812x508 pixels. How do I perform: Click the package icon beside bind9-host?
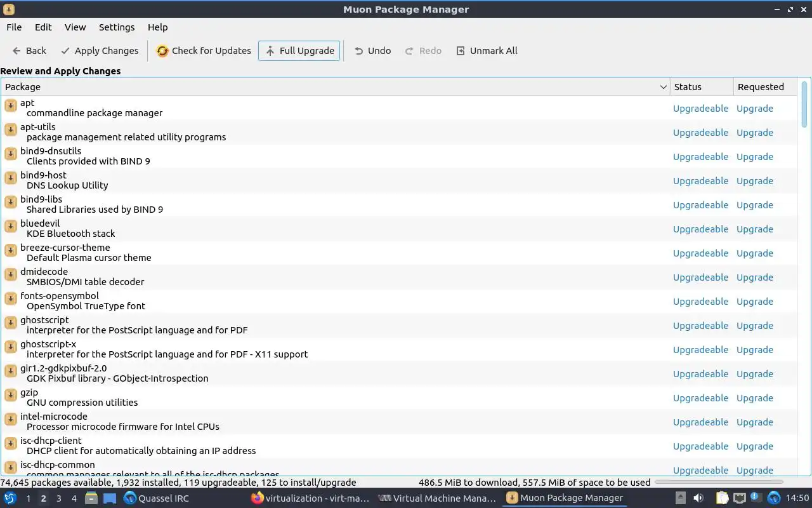pos(10,178)
